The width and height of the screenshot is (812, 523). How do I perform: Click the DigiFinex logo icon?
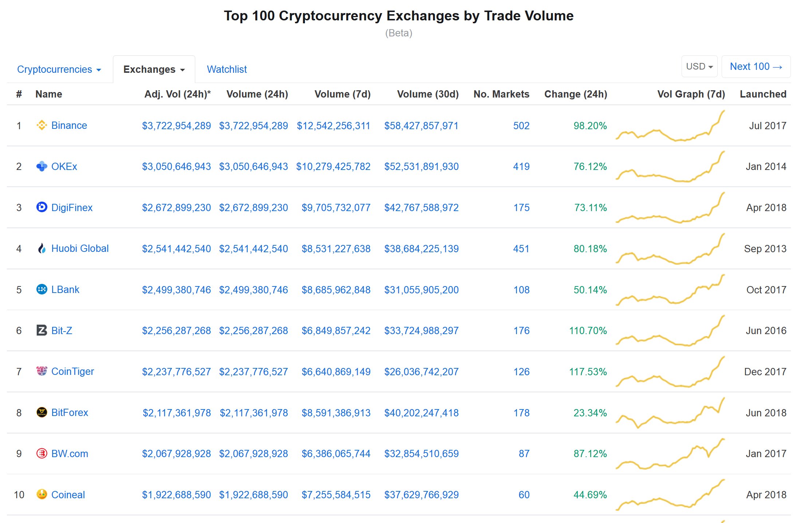click(x=42, y=207)
